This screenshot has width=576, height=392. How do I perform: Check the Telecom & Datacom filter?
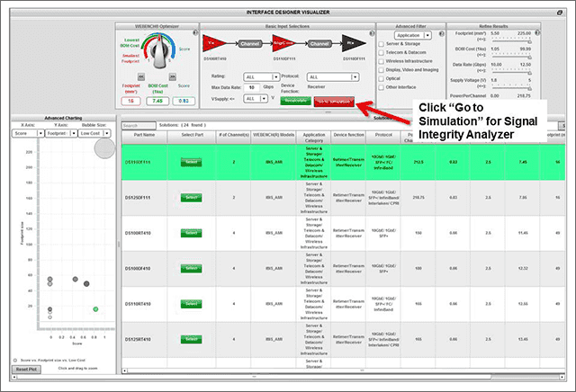pyautogui.click(x=379, y=52)
